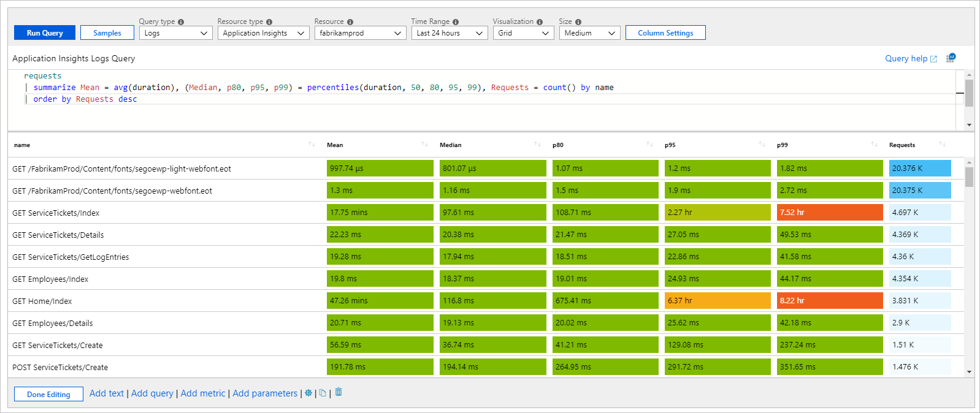
Task: Click the clone step copy icon
Action: click(x=323, y=393)
